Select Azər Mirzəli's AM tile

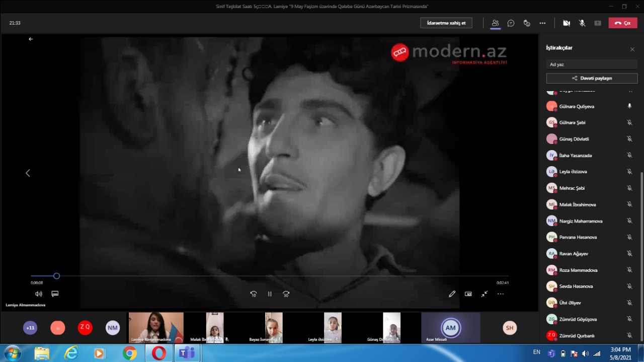pyautogui.click(x=451, y=328)
